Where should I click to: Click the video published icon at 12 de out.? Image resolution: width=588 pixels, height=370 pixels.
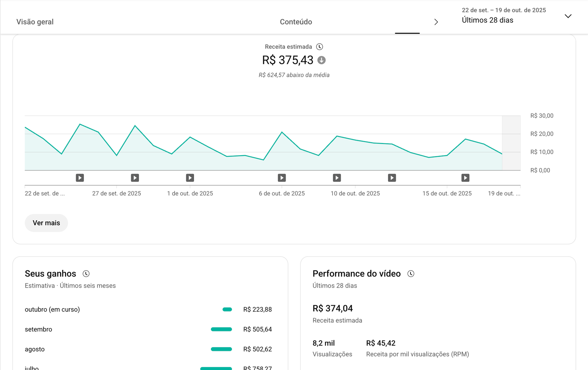(x=392, y=178)
